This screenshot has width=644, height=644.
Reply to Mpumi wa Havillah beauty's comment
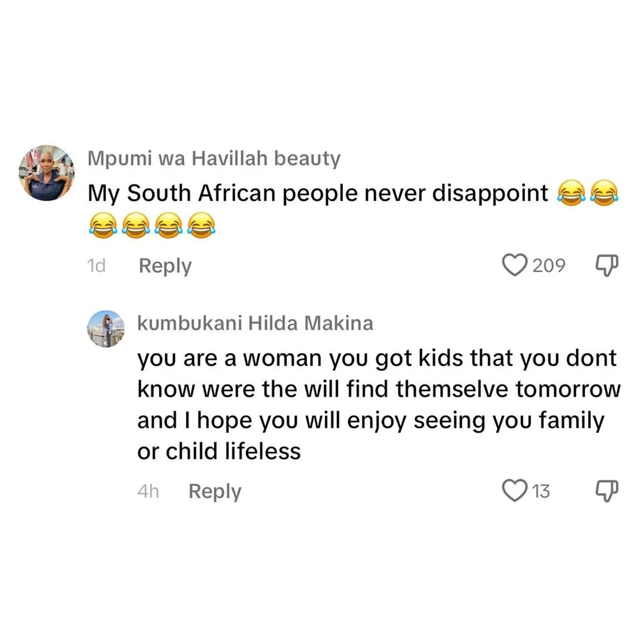(x=165, y=266)
